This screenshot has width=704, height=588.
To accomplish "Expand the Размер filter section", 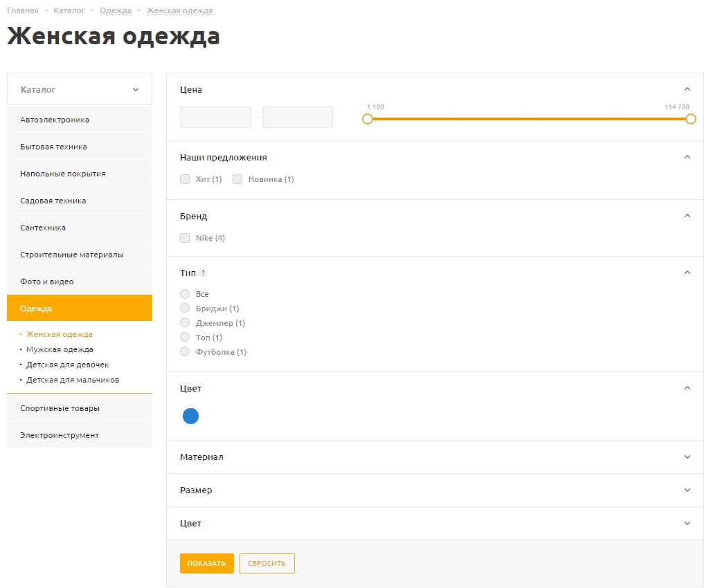I will tap(687, 490).
